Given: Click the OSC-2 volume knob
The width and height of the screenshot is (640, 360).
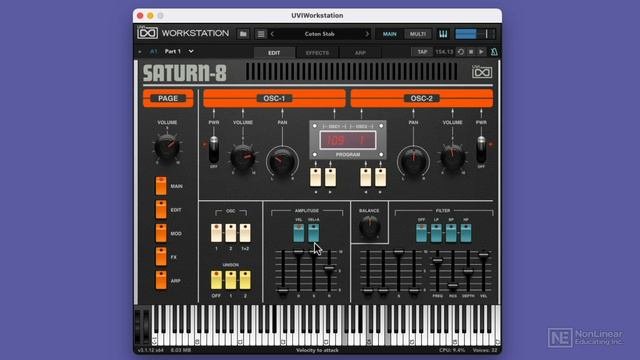Looking at the screenshot, I should (x=452, y=157).
